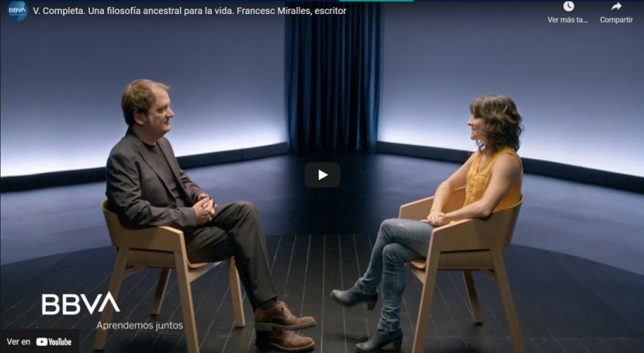Click the man's brown leather shoes
Screen dimensions: 644x353
(284, 326)
